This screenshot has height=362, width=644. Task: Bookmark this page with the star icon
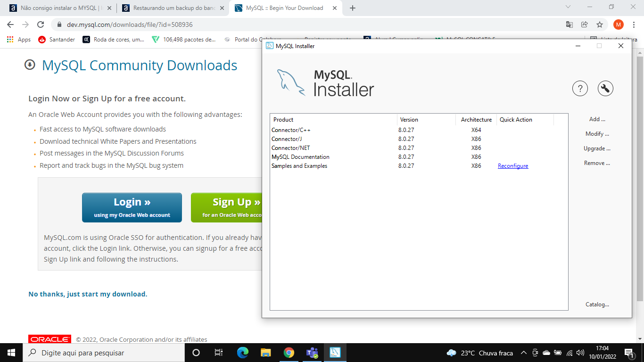click(x=600, y=25)
